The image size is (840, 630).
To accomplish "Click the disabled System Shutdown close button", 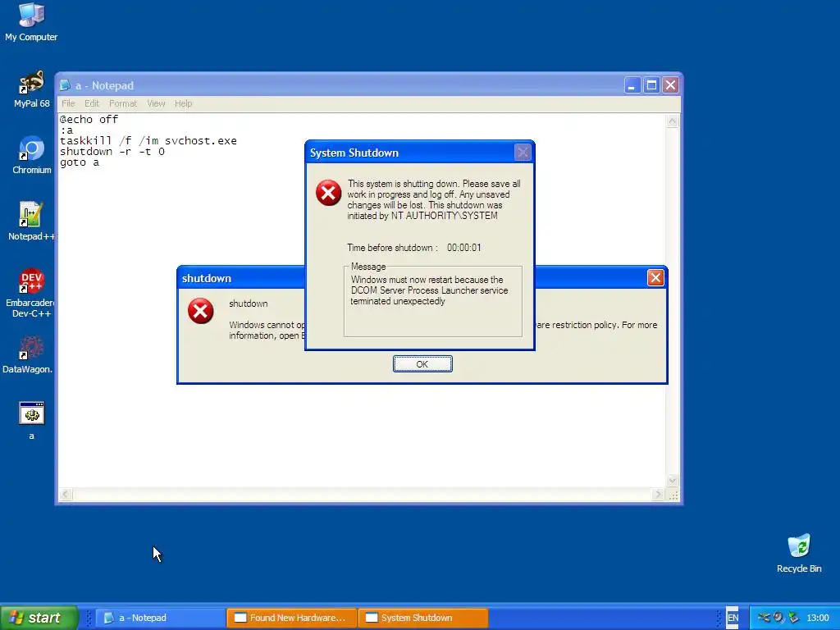I will coord(523,153).
